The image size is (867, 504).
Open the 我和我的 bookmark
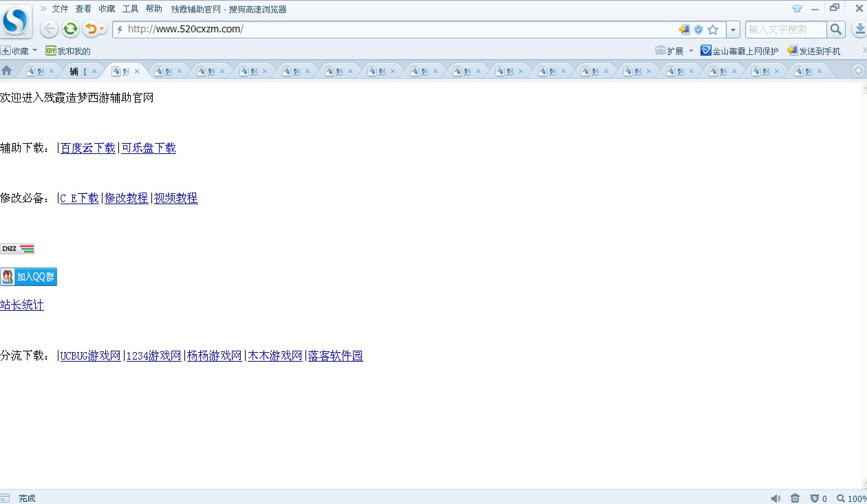point(68,51)
